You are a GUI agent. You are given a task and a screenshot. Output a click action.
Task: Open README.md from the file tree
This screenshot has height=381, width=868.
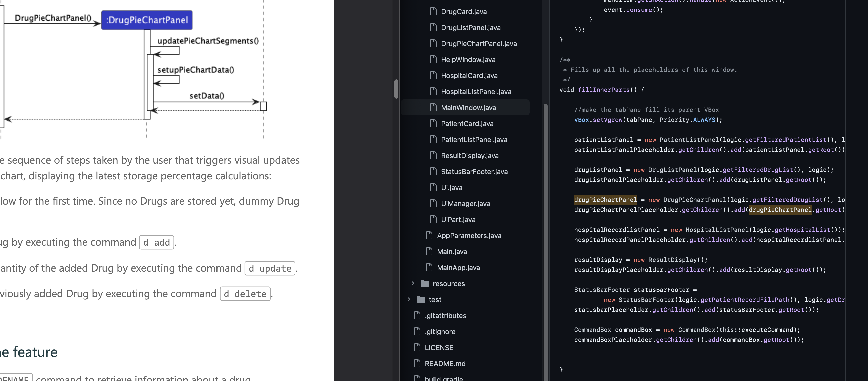(x=445, y=363)
